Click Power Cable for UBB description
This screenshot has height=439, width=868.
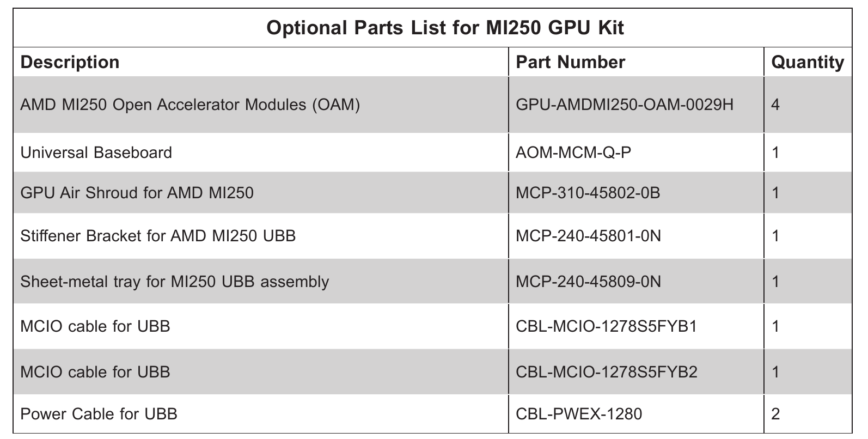[99, 414]
